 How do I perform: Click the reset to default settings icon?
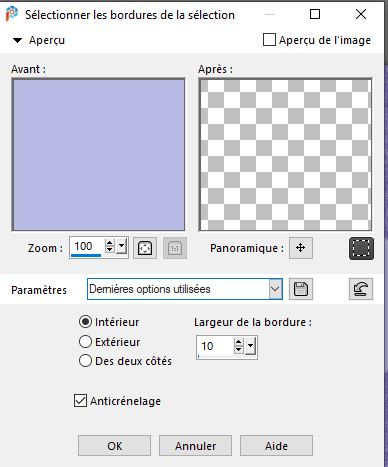(x=361, y=289)
